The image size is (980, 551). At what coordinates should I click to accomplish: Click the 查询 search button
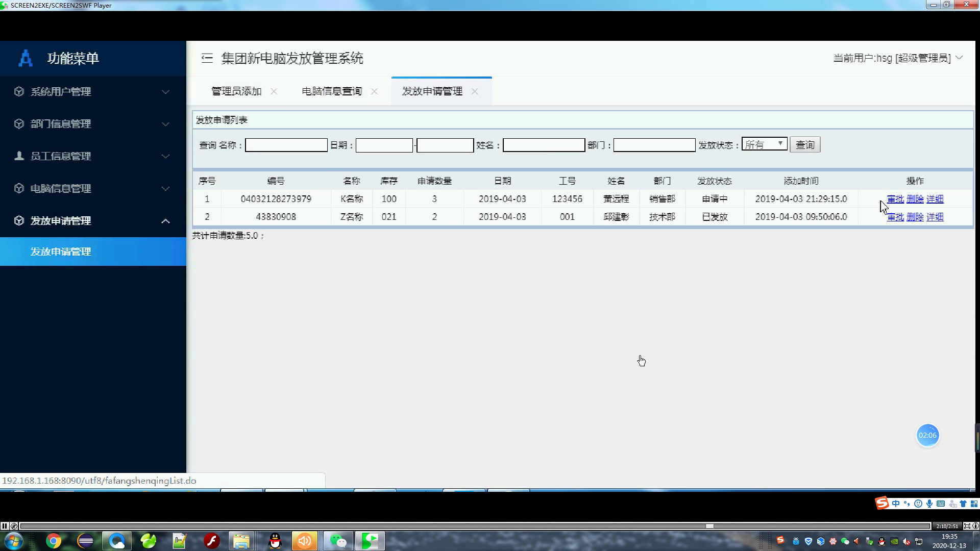pos(805,145)
